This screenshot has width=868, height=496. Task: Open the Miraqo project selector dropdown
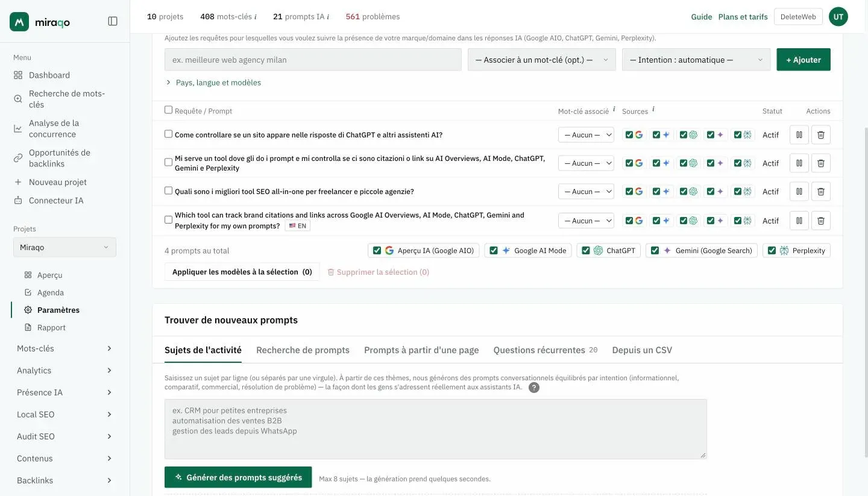[65, 247]
